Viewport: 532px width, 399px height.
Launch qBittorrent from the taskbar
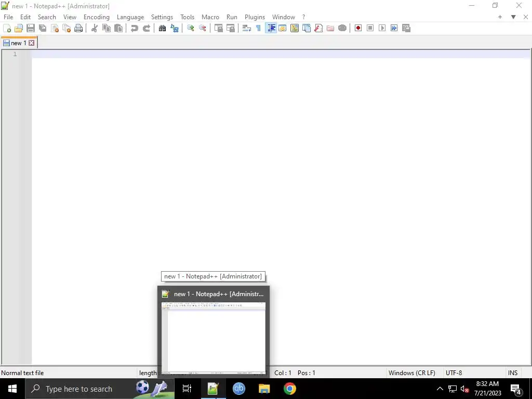(x=239, y=389)
